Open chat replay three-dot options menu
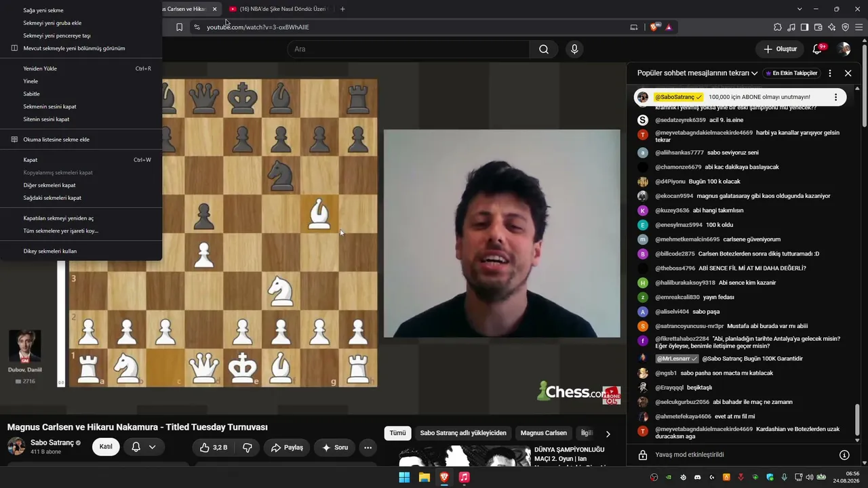868x488 pixels. point(830,73)
